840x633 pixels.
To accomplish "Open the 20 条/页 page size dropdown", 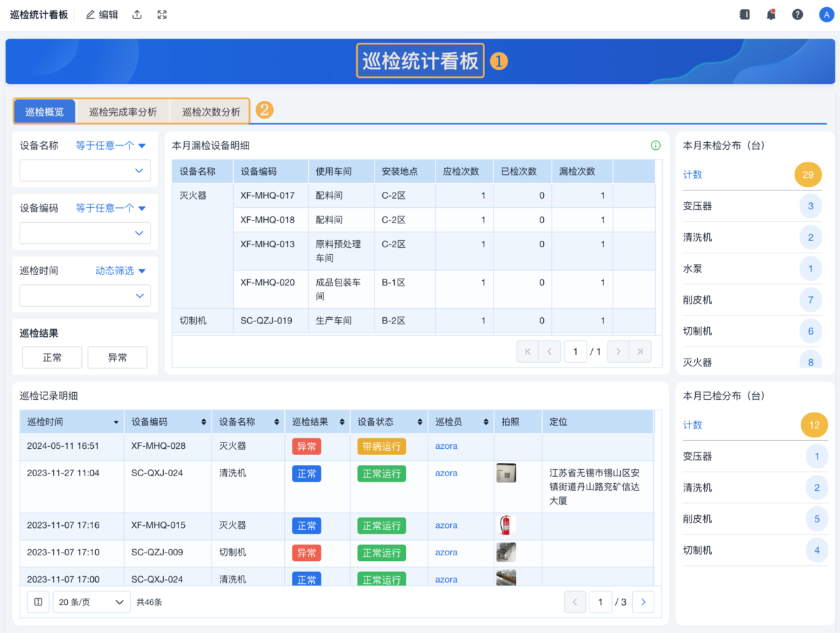I will coord(92,602).
